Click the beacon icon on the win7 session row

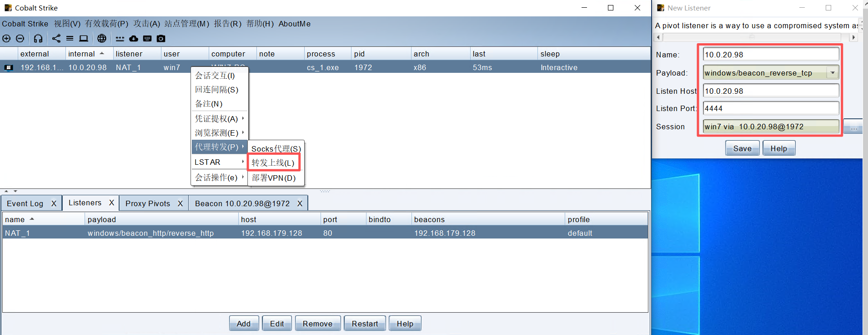pos(9,68)
